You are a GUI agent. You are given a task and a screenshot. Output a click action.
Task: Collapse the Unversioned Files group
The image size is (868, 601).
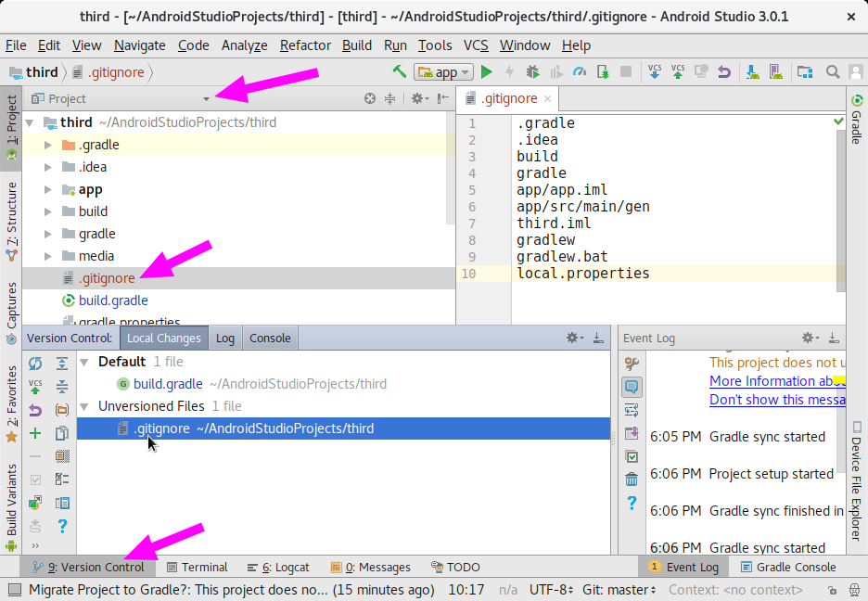tap(84, 407)
